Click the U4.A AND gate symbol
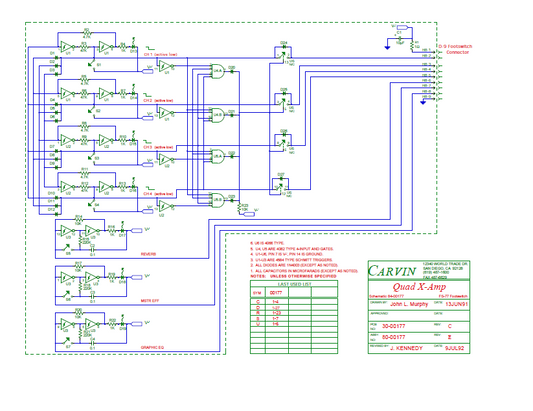This screenshot has width=533, height=411. pos(218,71)
